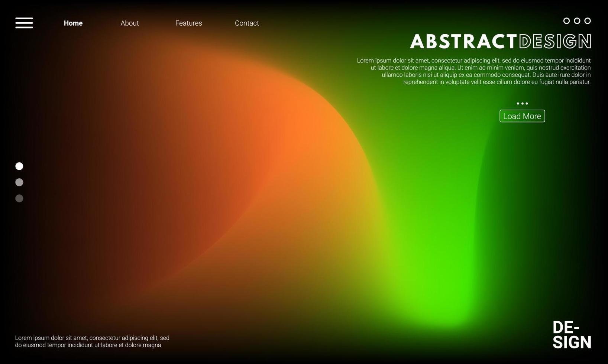
Task: Go to the Home nav item
Action: 73,23
